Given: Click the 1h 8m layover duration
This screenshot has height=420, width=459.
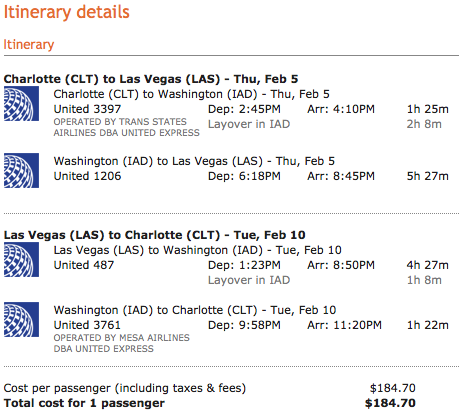Looking at the screenshot, I should coord(424,280).
